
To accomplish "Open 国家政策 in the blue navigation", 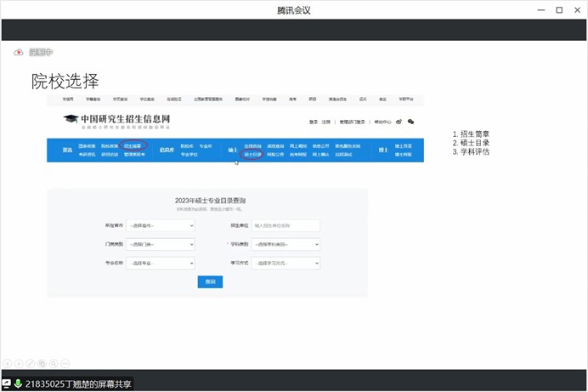I will click(x=87, y=146).
